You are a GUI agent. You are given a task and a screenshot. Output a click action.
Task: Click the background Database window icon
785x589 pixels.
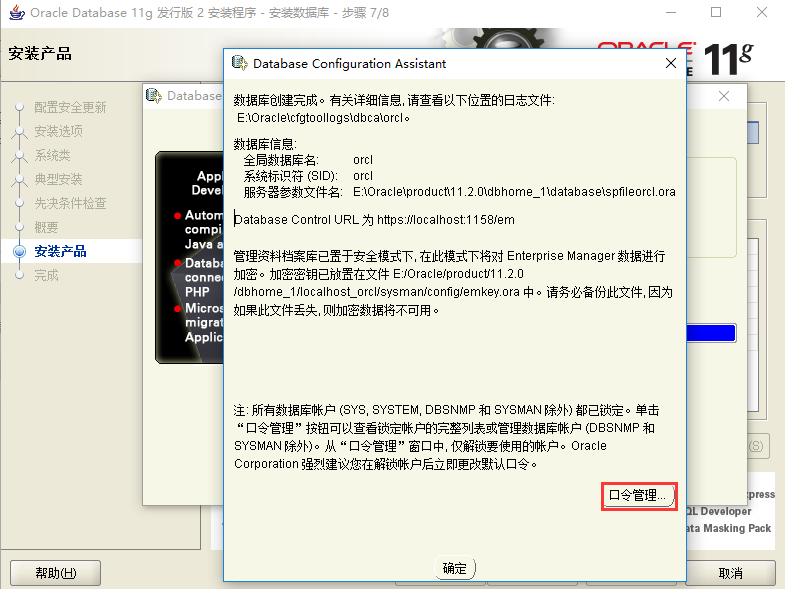coord(154,95)
